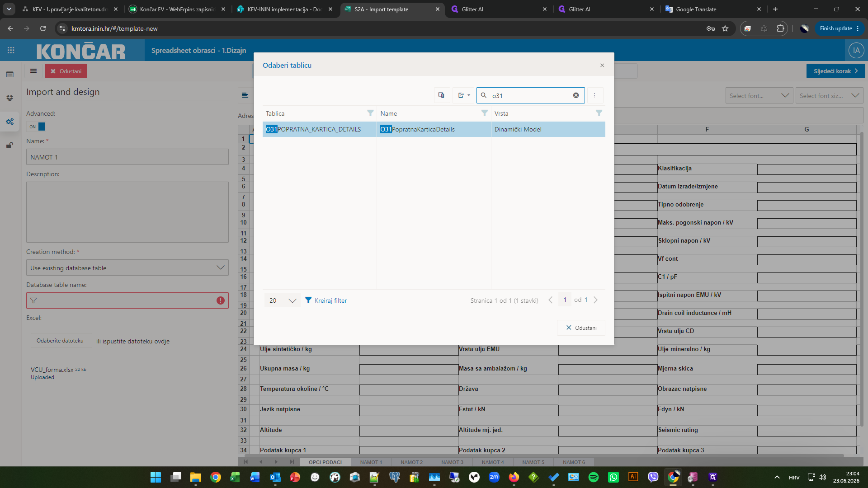Close the Odaberi tablicu dialog

coord(602,66)
